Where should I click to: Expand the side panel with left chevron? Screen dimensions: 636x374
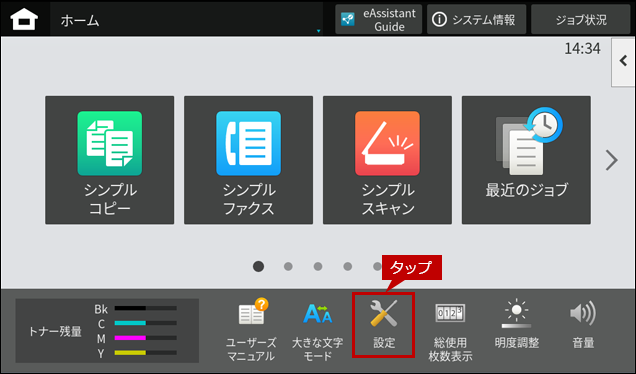tap(623, 62)
